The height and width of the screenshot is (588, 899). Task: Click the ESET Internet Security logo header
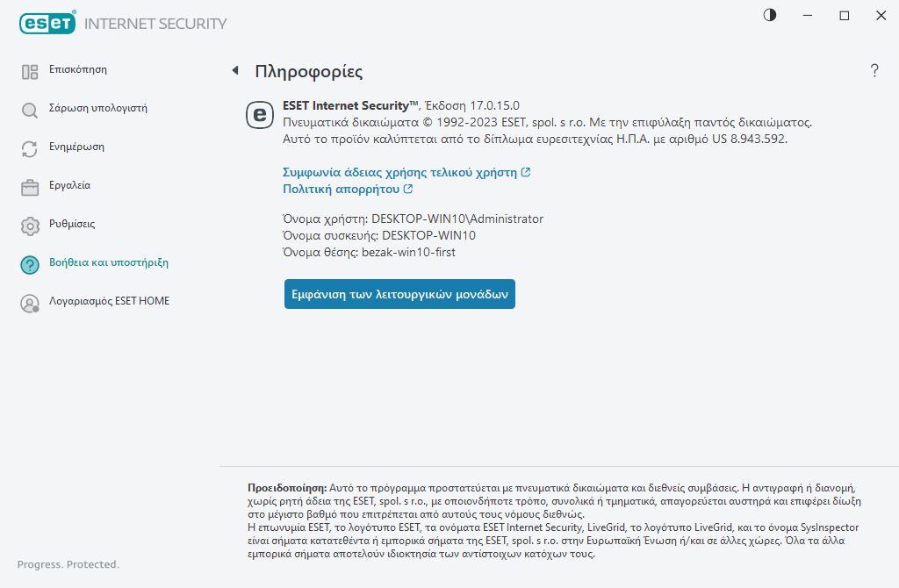click(x=123, y=24)
